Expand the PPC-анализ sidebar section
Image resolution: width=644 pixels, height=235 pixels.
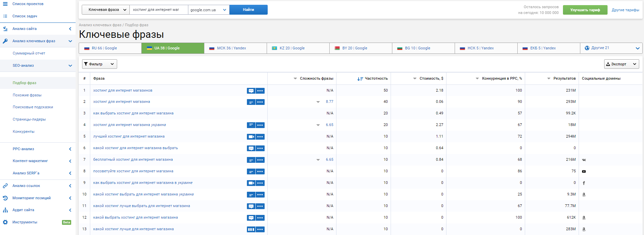(x=70, y=149)
